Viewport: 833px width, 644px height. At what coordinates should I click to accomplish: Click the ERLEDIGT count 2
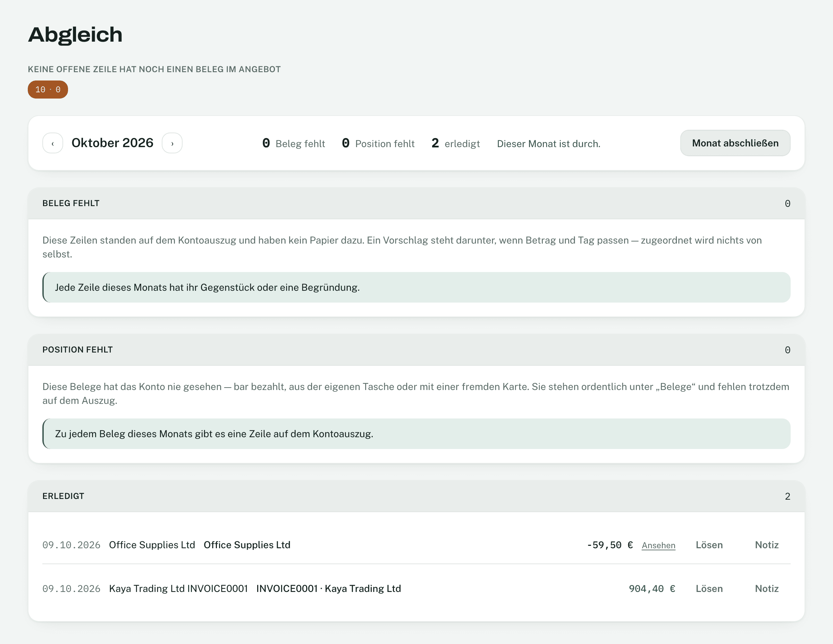click(x=787, y=497)
